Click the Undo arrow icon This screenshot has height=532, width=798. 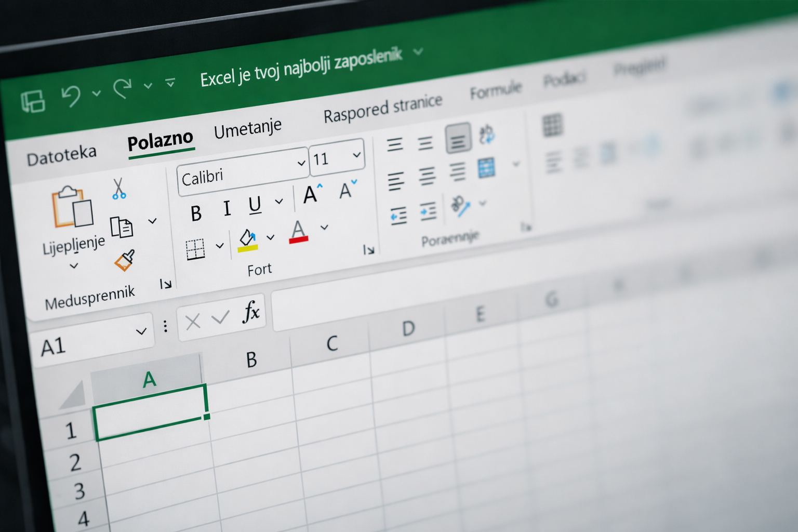click(x=71, y=96)
